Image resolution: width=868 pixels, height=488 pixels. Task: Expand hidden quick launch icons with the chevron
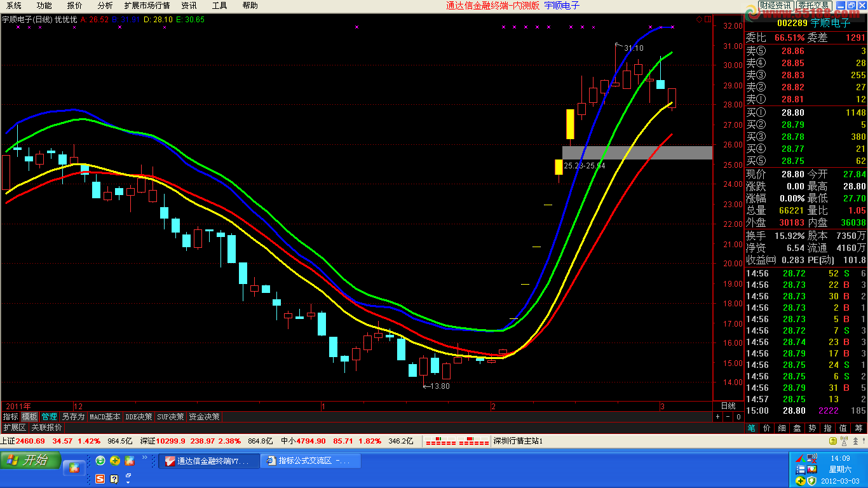[x=144, y=457]
